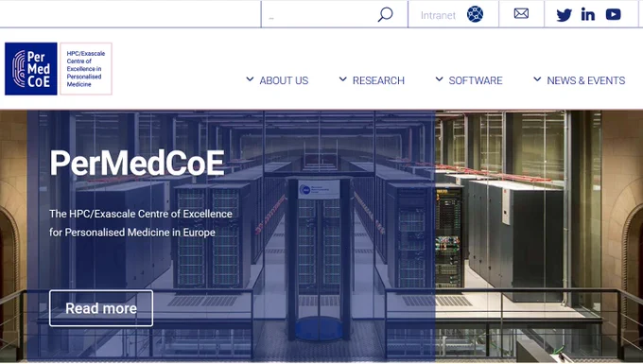This screenshot has width=643, height=364.
Task: Open the LinkedIn icon
Action: click(x=587, y=15)
